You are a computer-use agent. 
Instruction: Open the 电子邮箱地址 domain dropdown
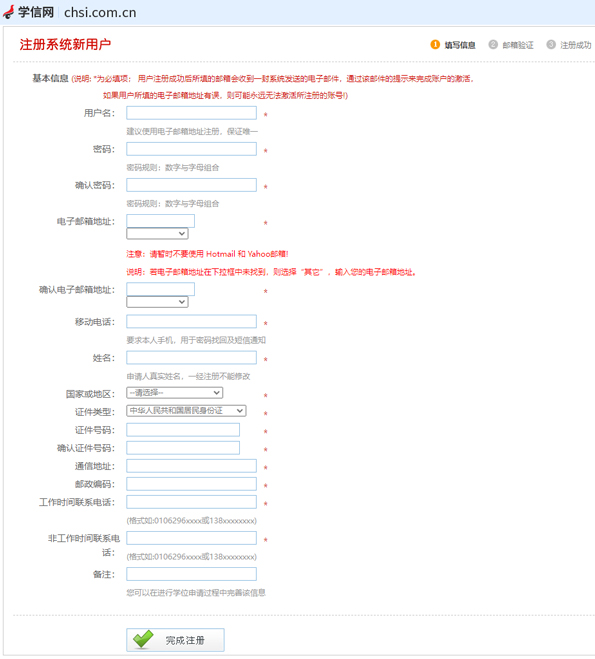click(157, 233)
